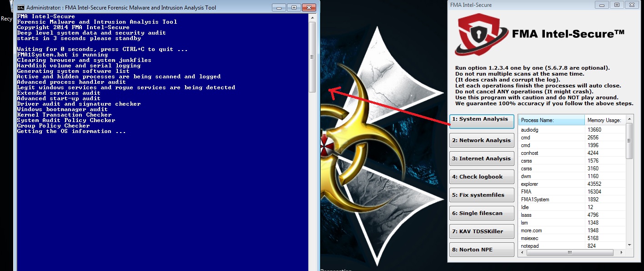The width and height of the screenshot is (644, 271).
Task: Select the FMA1System process row
Action: (572, 199)
